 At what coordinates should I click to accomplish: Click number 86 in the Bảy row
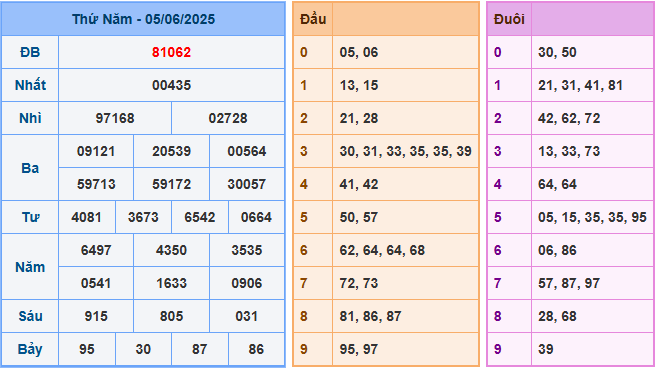point(256,349)
